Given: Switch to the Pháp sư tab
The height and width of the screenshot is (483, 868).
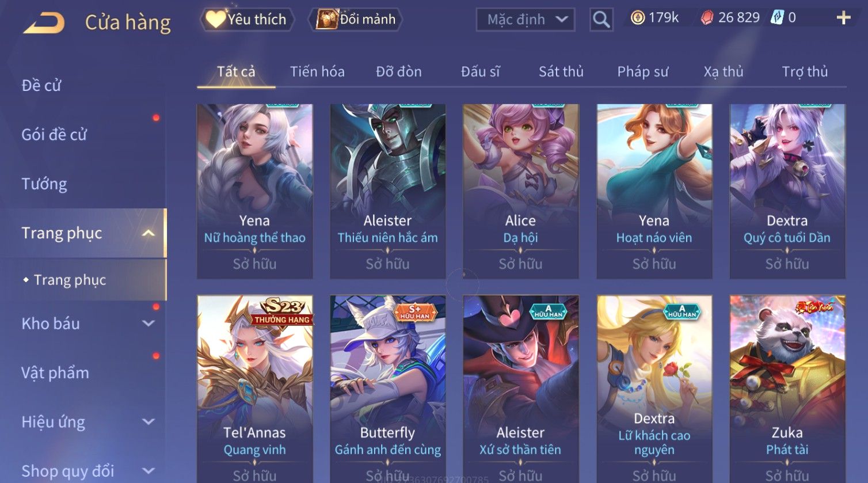Looking at the screenshot, I should (x=643, y=71).
